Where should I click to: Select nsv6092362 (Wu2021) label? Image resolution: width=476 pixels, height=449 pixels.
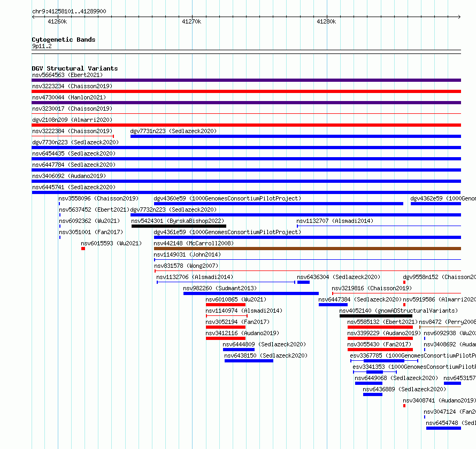tap(89, 221)
